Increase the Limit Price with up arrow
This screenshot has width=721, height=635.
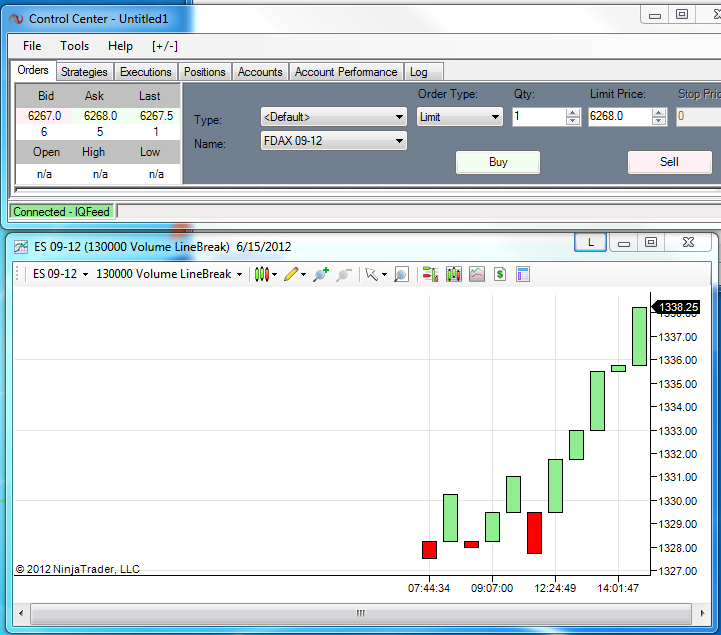coord(659,113)
